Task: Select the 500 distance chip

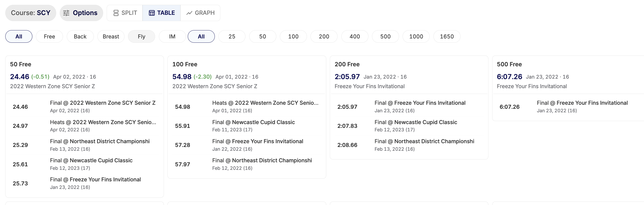Action: 385,36
